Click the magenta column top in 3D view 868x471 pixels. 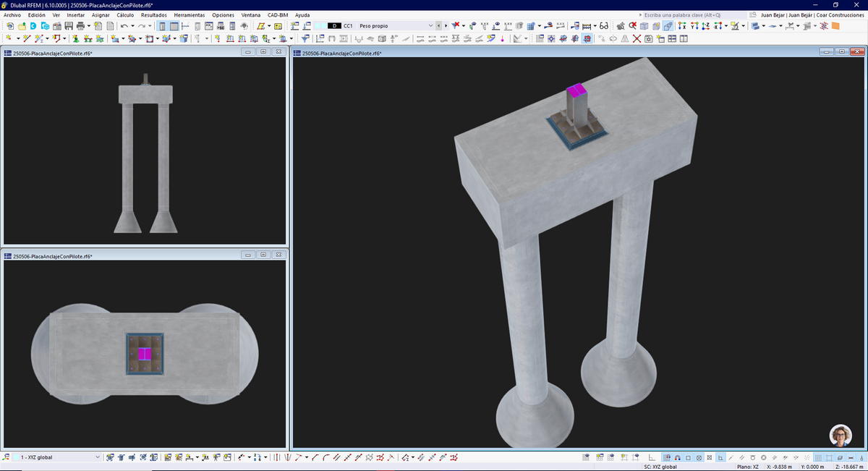click(576, 90)
